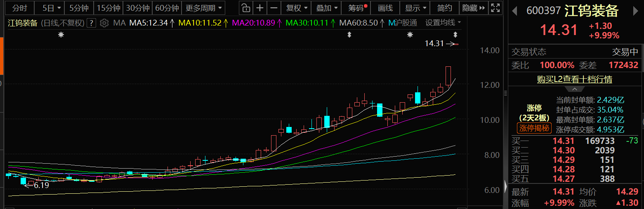The width and height of the screenshot is (644, 209).
Task: Collapse the order book chevron expander
Action: pos(574,89)
